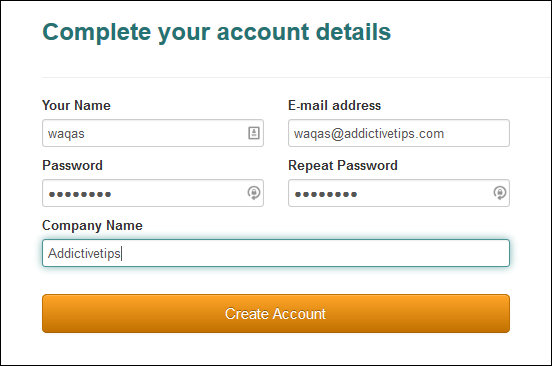Viewport: 552px width, 366px height.
Task: Click the Complete your account details heading
Action: [217, 32]
